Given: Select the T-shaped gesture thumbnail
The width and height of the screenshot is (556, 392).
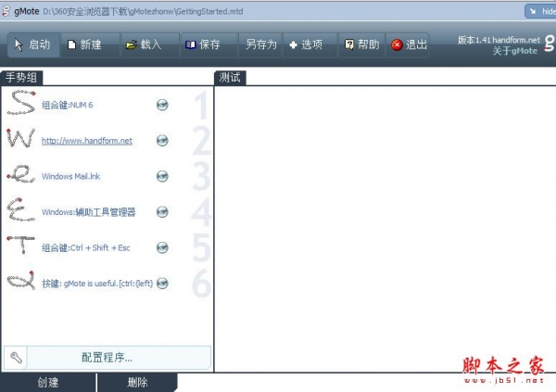Looking at the screenshot, I should tap(21, 245).
